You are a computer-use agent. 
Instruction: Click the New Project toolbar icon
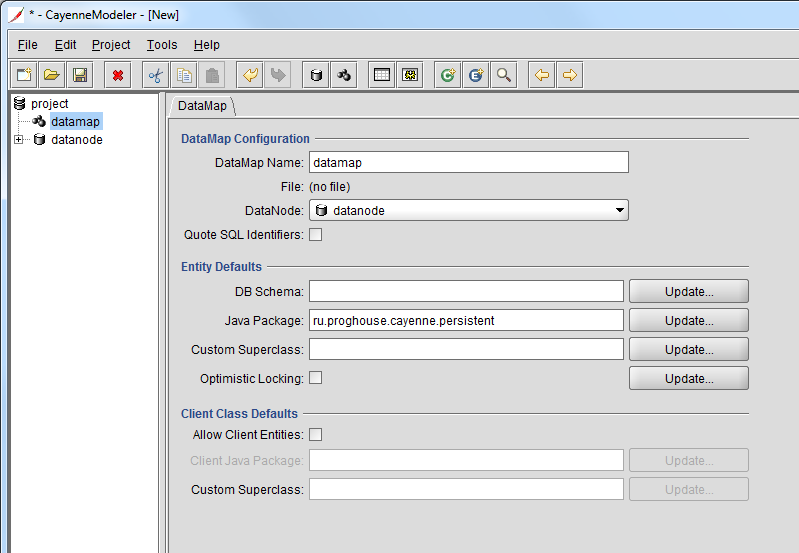click(24, 75)
